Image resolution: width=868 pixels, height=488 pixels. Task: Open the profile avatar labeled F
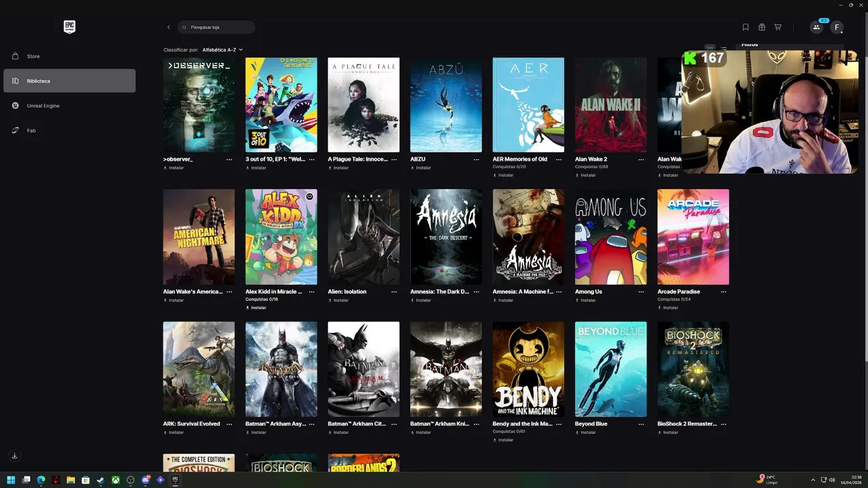tap(837, 27)
